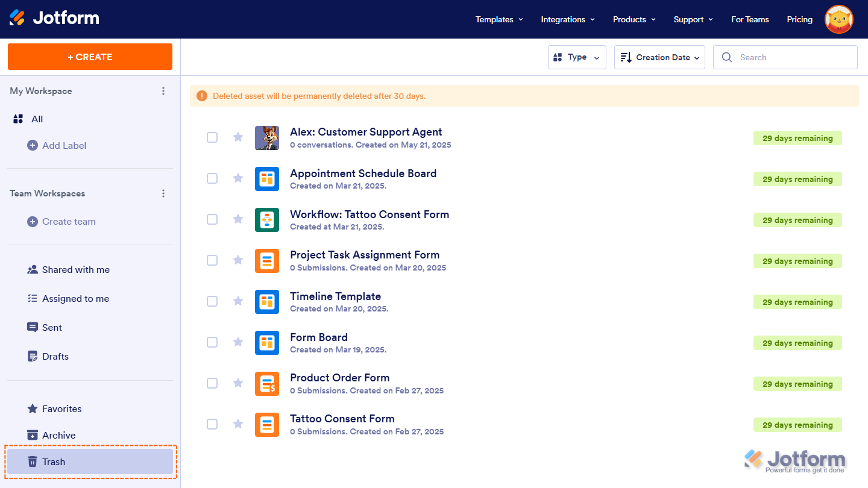Click the Alex: Customer Support Agent title
This screenshot has width=868, height=488.
tap(366, 132)
